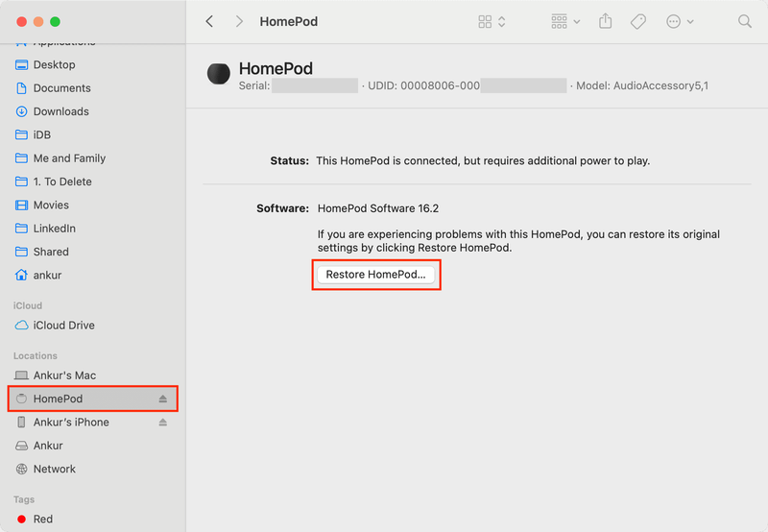Click the HomePod device name heading

coord(276,68)
